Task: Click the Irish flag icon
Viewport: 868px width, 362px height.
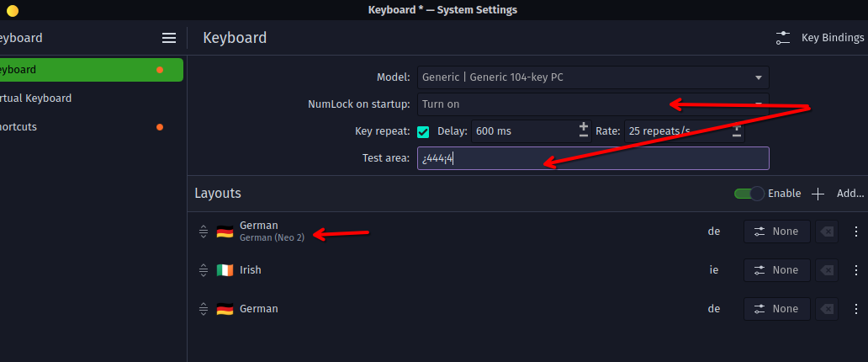Action: 225,270
